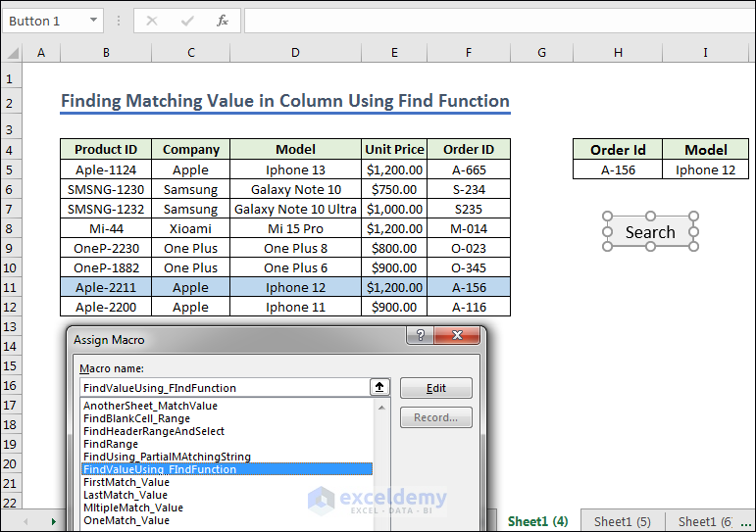Click inside the formula bar
This screenshot has height=532, width=756.
[499, 21]
